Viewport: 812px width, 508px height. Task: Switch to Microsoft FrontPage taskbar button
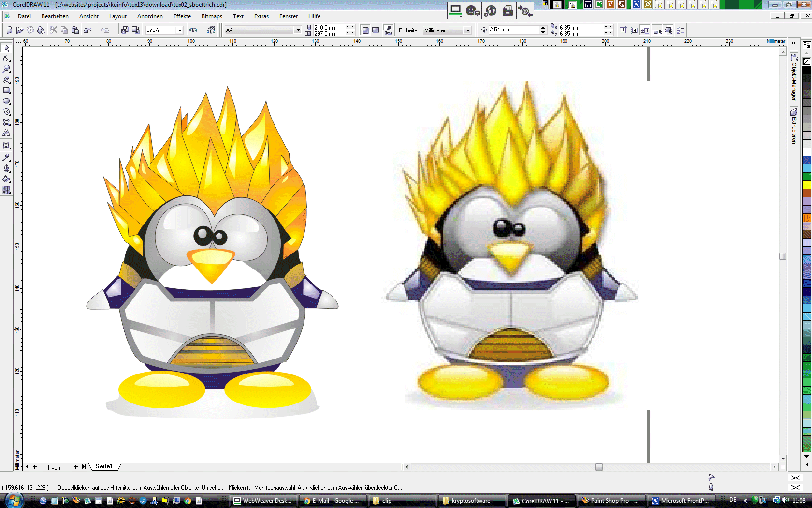681,501
